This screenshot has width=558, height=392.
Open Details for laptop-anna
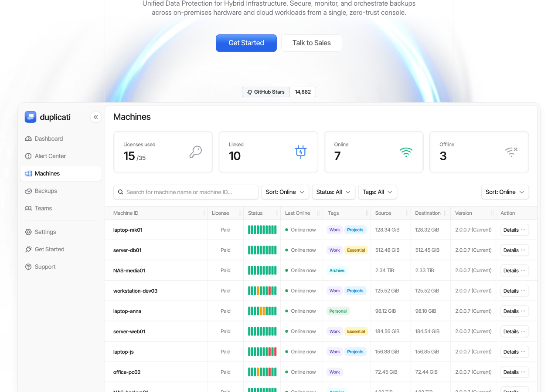point(515,311)
